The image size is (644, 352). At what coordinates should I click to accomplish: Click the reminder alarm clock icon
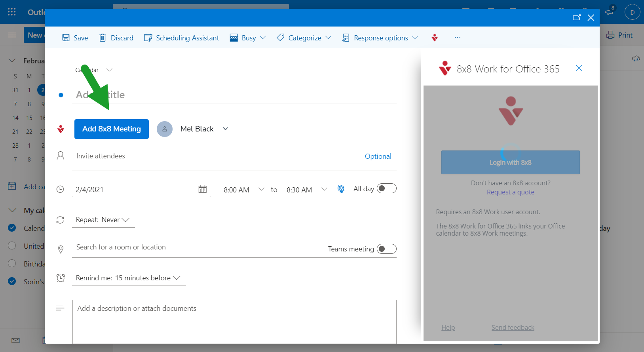point(61,278)
